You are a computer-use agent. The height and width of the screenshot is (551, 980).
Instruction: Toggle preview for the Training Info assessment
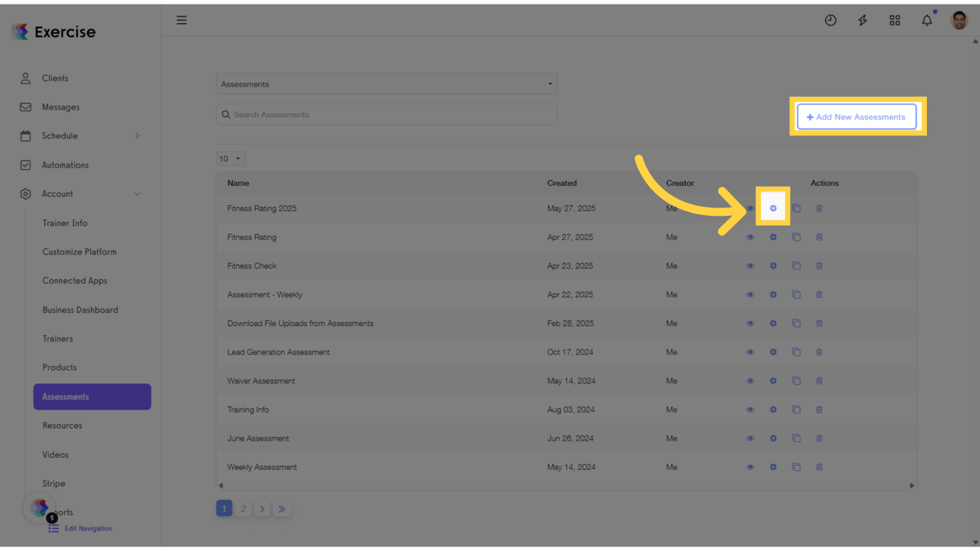tap(750, 409)
